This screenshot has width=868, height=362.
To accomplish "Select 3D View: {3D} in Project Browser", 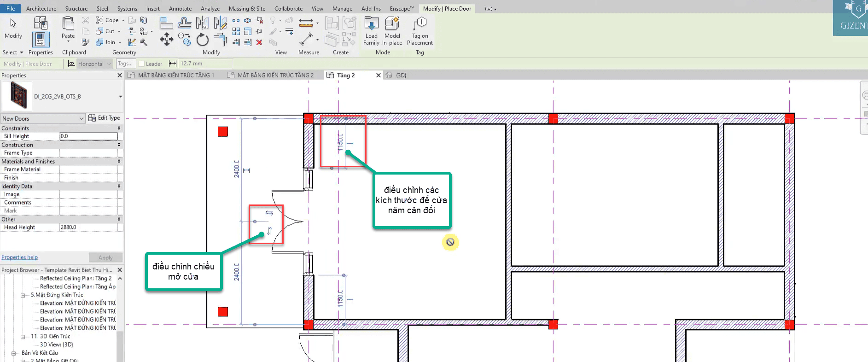I will (x=56, y=344).
